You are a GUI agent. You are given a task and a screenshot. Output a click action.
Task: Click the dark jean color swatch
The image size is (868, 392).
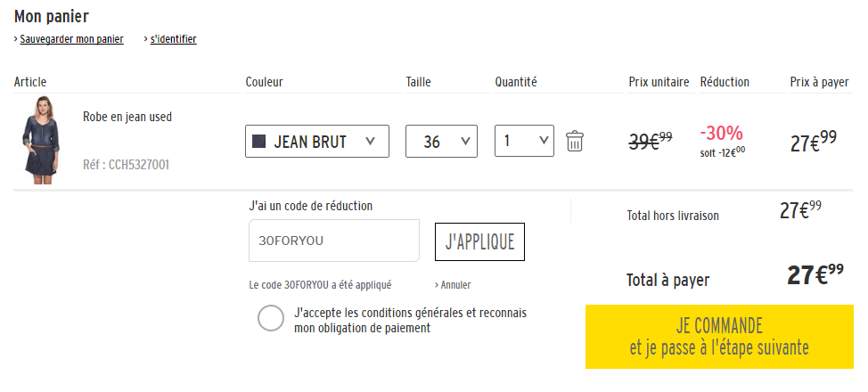pyautogui.click(x=259, y=141)
